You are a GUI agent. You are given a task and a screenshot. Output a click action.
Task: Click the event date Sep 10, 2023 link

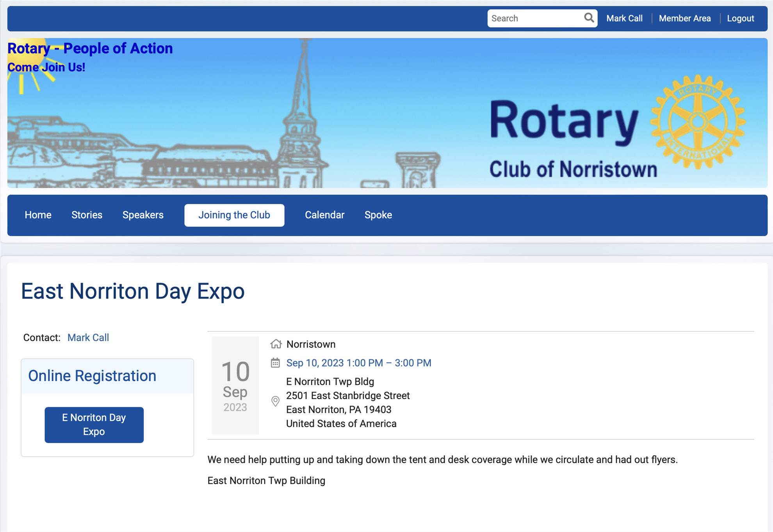coord(359,363)
